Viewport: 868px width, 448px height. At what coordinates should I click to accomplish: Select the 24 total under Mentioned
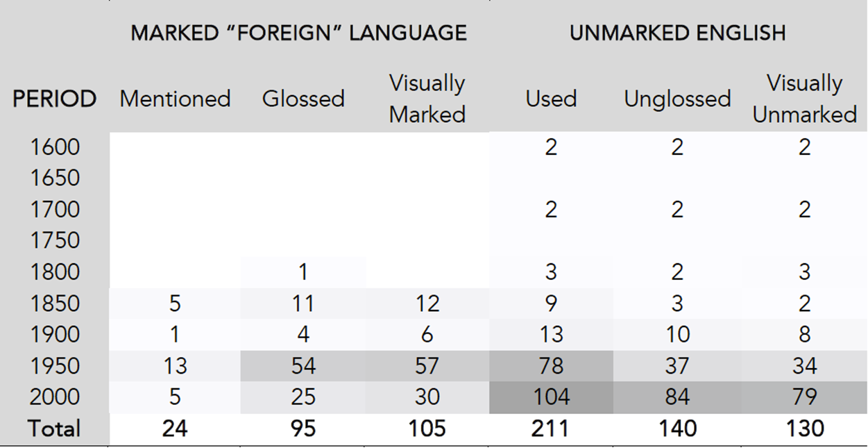pyautogui.click(x=175, y=429)
